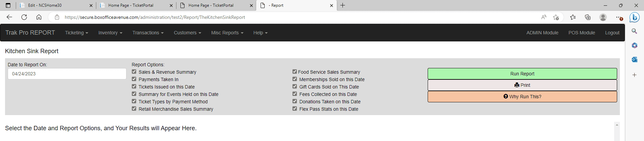
Task: Toggle Gift Cards Sold on This Date checkbox
Action: coord(294,86)
